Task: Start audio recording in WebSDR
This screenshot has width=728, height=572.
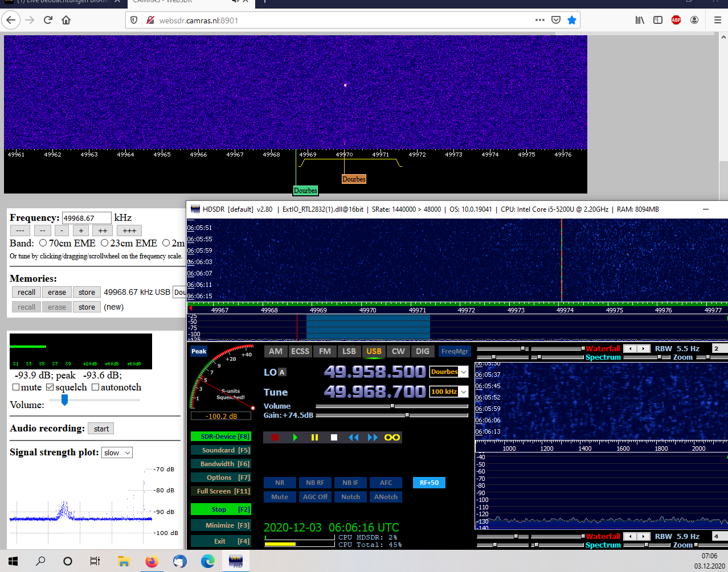Action: (101, 429)
